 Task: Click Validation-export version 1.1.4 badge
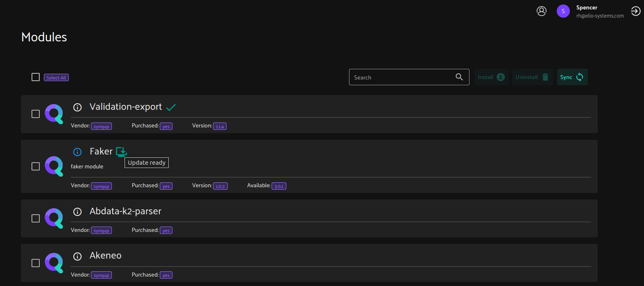click(x=220, y=126)
